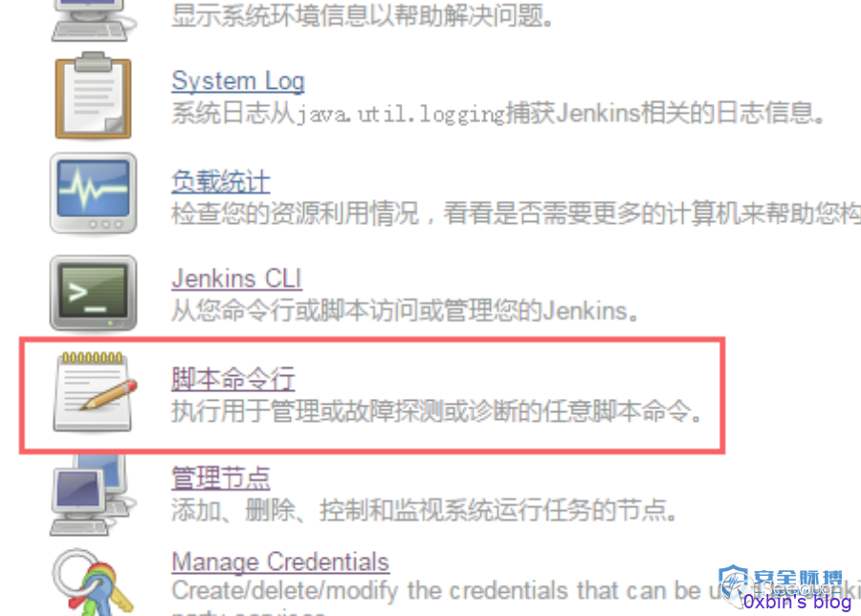Click the terminal Jenkins CLI icon
Viewport: 861px width, 616px height.
pyautogui.click(x=94, y=293)
